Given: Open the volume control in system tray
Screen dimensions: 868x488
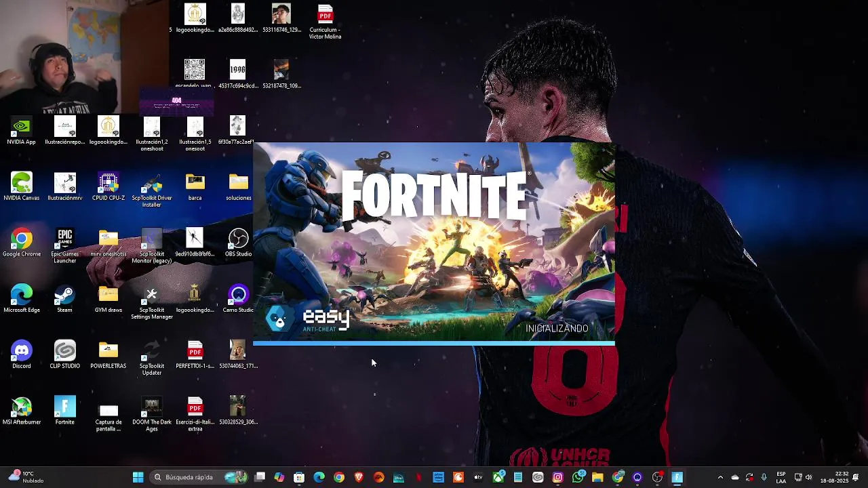Looking at the screenshot, I should coord(808,477).
